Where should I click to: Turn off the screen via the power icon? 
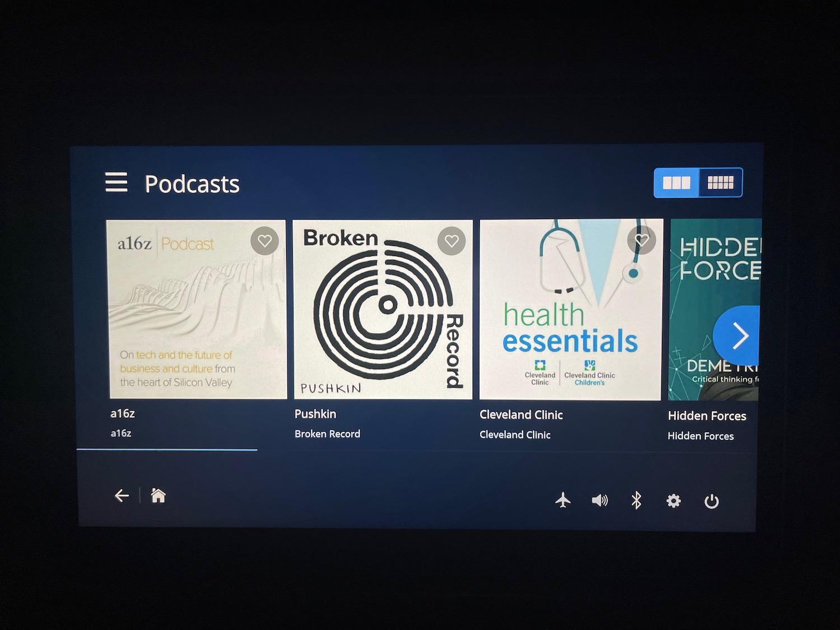point(712,501)
